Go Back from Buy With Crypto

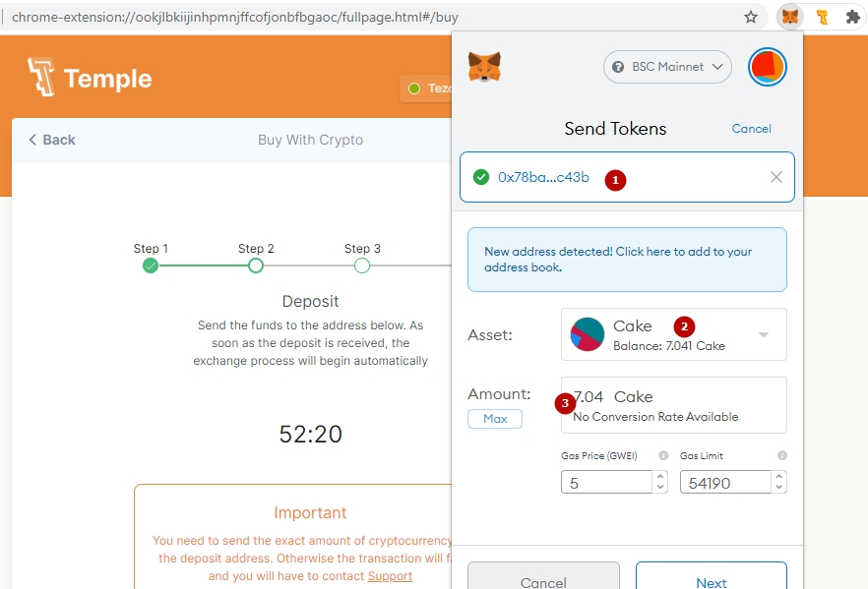pos(52,140)
